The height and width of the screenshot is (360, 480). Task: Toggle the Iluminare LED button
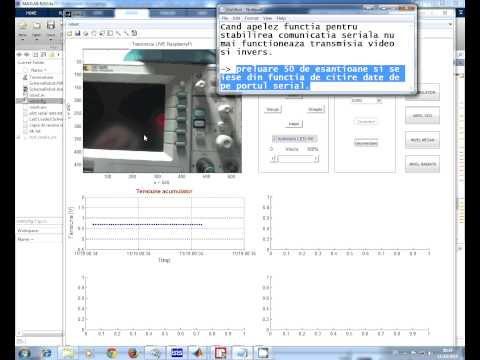(295, 139)
